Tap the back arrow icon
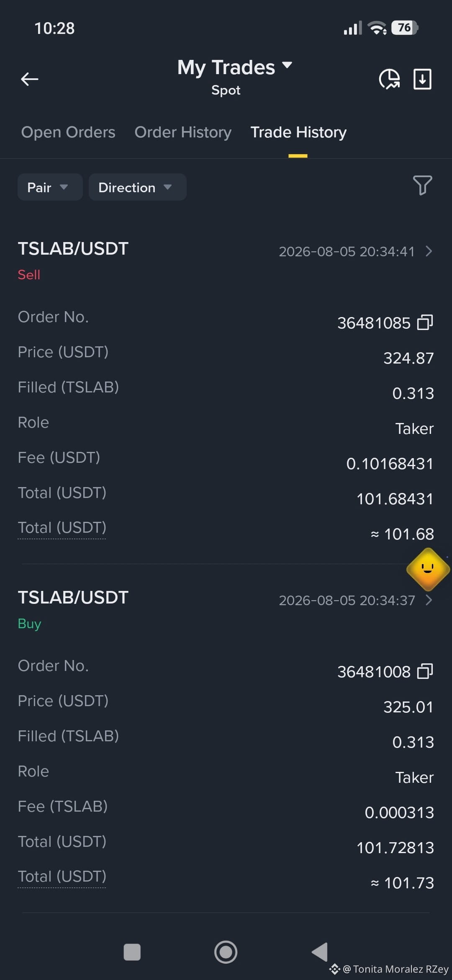The width and height of the screenshot is (452, 980). 29,79
